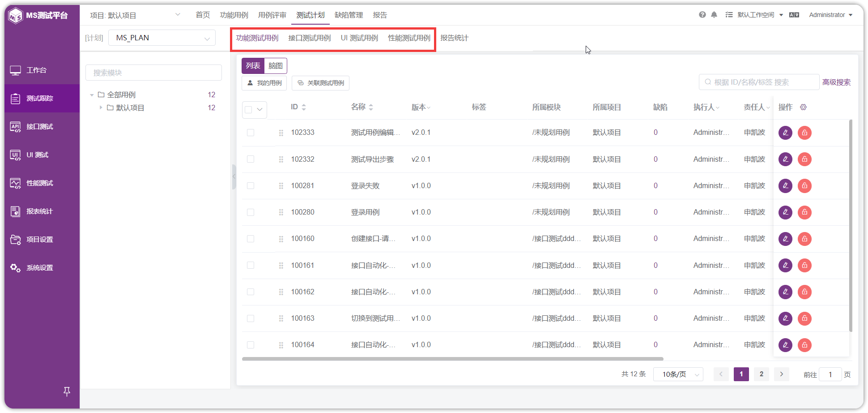Open the 报告统计 tab

tap(454, 38)
